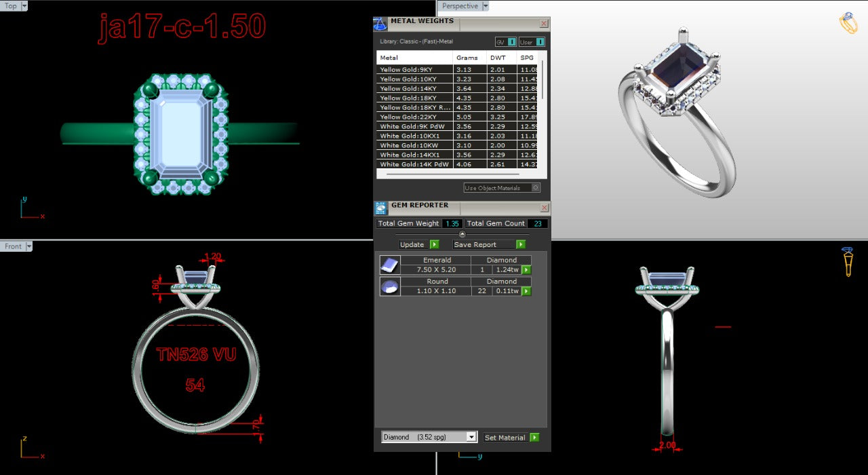
Task: Click the Total Gem Count value 23
Action: pos(536,223)
